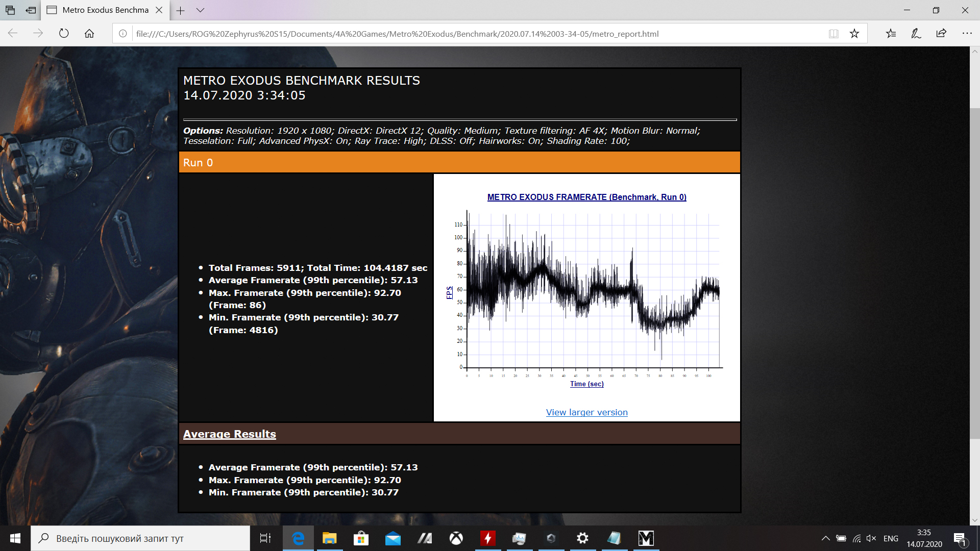
Task: Open View larger version link
Action: (586, 412)
